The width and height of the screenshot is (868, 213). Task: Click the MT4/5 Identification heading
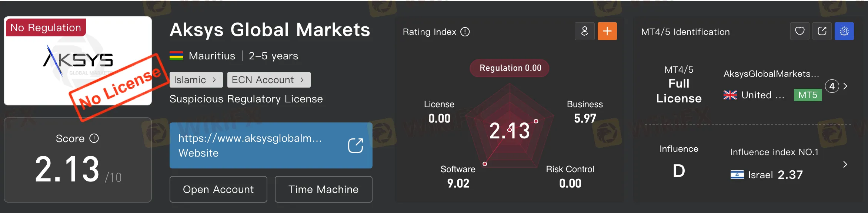click(x=685, y=32)
